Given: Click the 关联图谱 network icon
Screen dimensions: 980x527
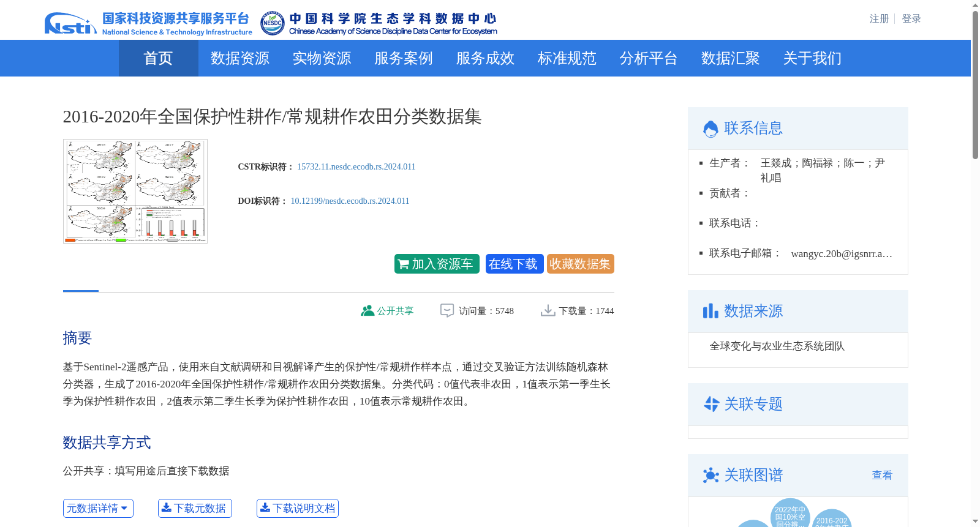Looking at the screenshot, I should 710,475.
